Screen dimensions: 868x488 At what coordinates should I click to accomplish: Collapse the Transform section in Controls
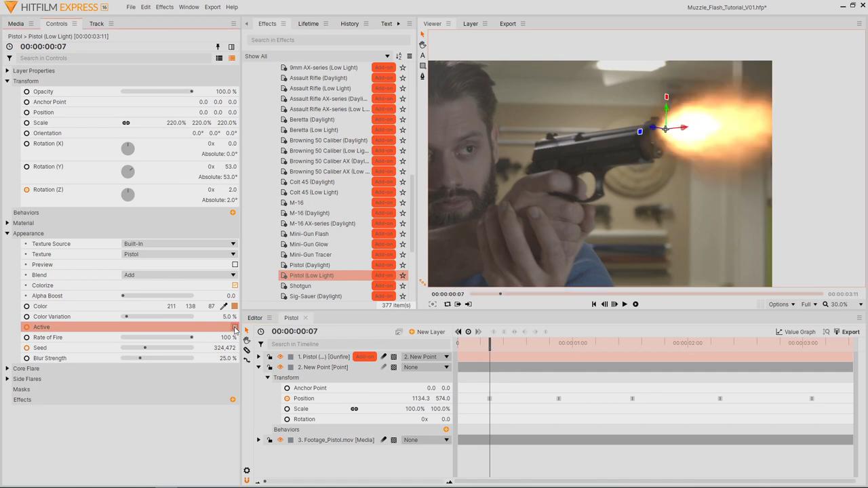tap(7, 81)
